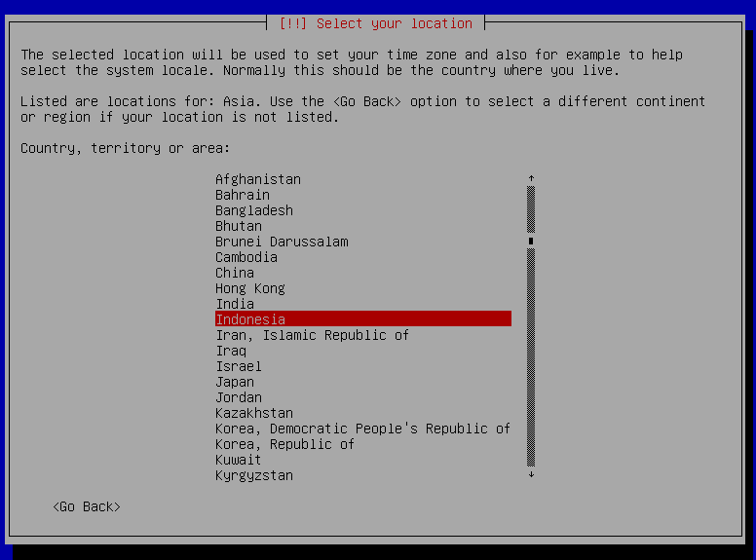This screenshot has height=560, width=756.
Task: Select Jordan from the list
Action: click(363, 397)
